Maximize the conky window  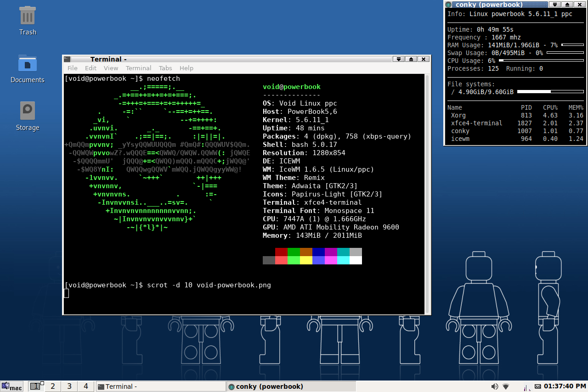(567, 5)
